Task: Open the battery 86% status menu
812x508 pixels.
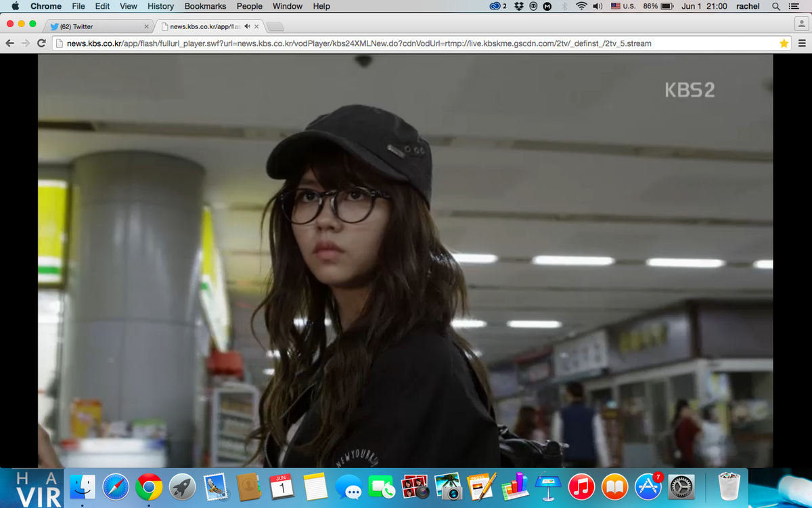Action: tap(658, 6)
